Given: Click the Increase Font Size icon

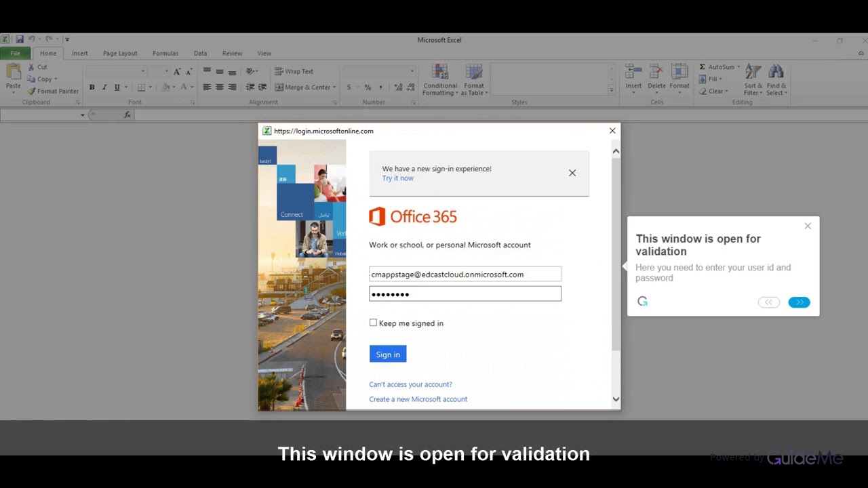Looking at the screenshot, I should [177, 71].
